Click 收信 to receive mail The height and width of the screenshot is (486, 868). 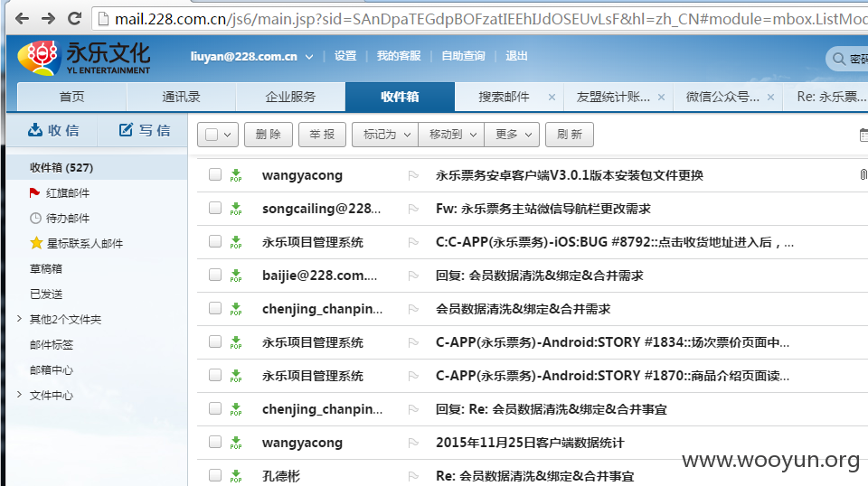tap(53, 130)
